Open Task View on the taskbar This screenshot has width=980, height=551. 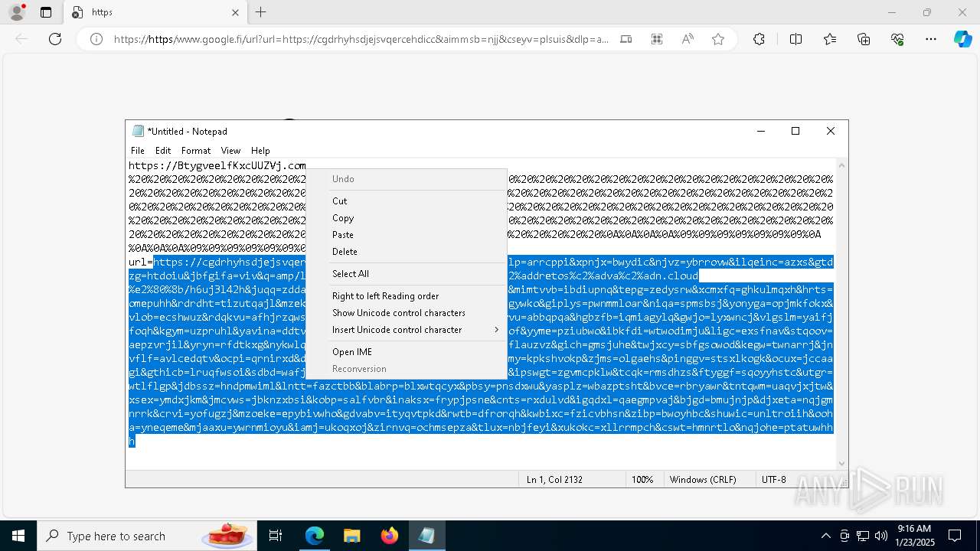coord(276,536)
